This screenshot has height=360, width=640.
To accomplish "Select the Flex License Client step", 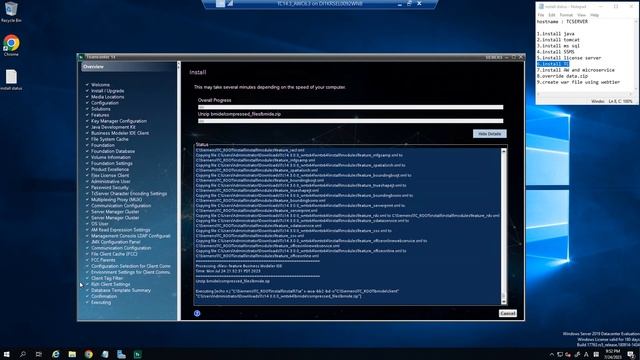I will tap(110, 175).
